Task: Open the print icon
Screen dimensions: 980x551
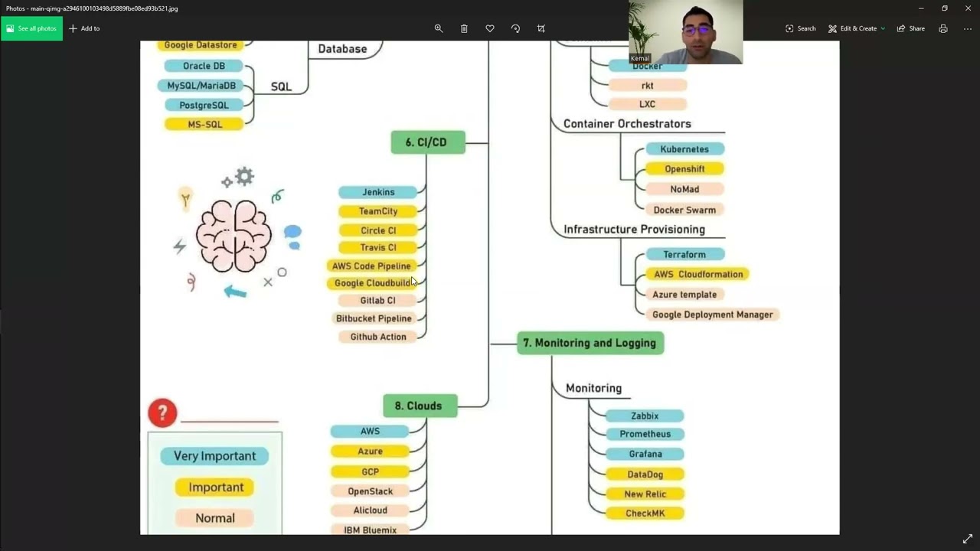Action: pos(943,28)
